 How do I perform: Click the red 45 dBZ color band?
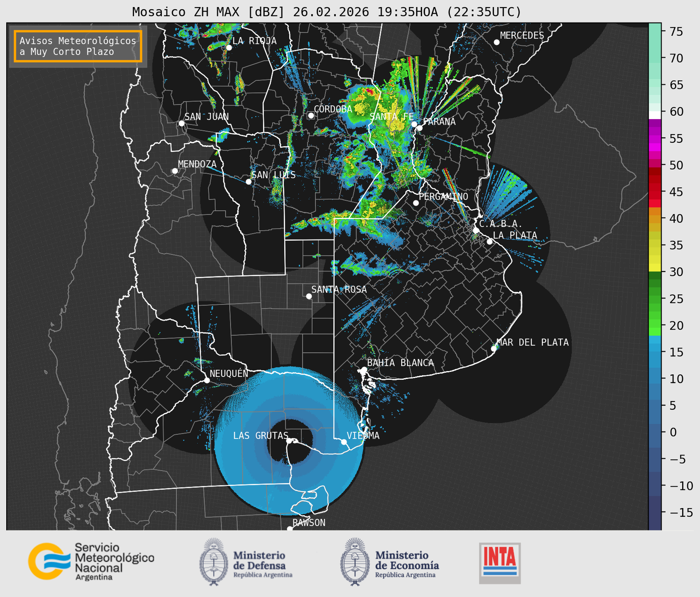[655, 192]
